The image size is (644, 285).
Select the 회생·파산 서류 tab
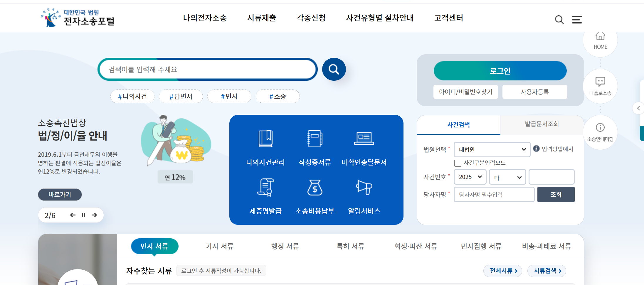[416, 246]
